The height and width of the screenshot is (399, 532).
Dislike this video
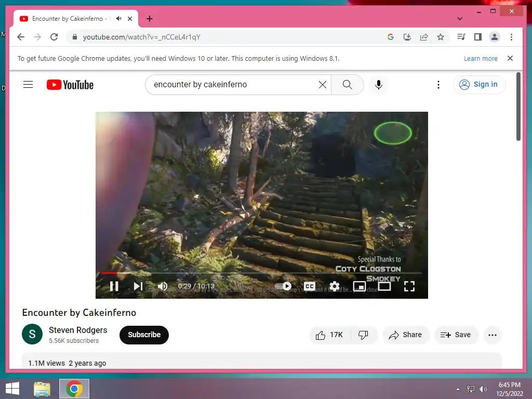[363, 335]
